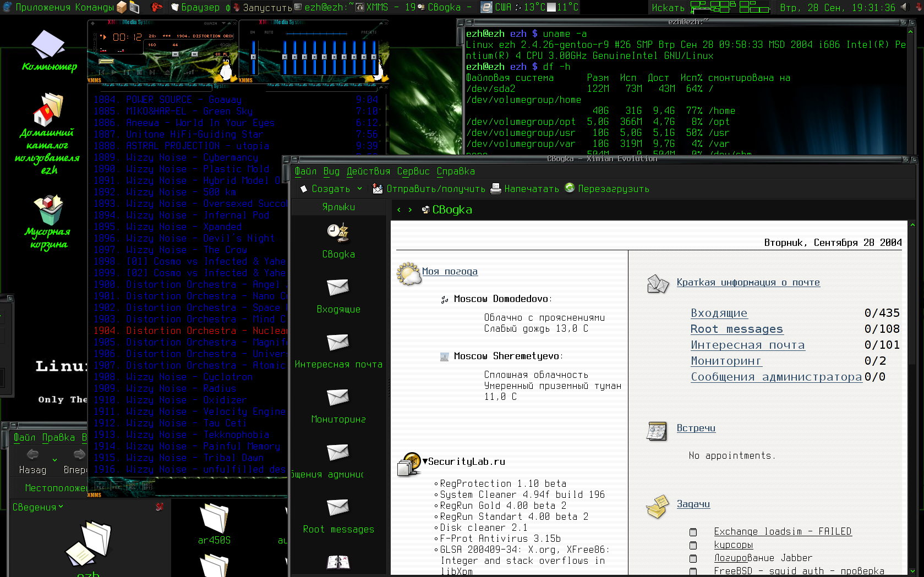Viewport: 924px width, 577px height.
Task: Open the Мусорная корзина trash icon
Action: (x=48, y=209)
